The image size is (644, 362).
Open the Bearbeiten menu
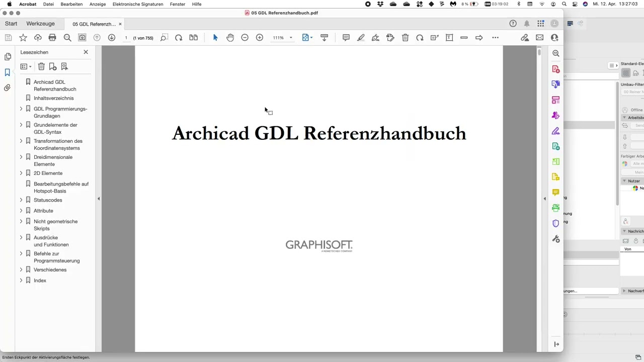point(71,4)
